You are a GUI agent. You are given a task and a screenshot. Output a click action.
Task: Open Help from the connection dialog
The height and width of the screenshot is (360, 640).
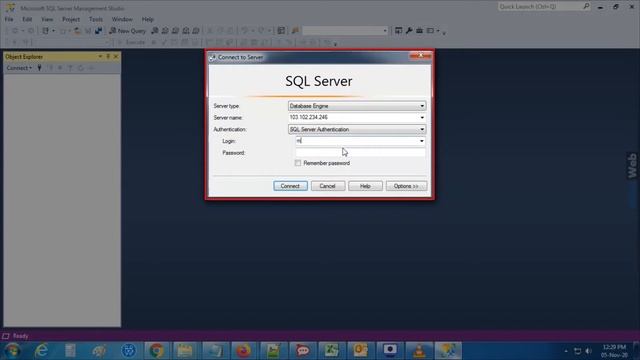click(365, 186)
